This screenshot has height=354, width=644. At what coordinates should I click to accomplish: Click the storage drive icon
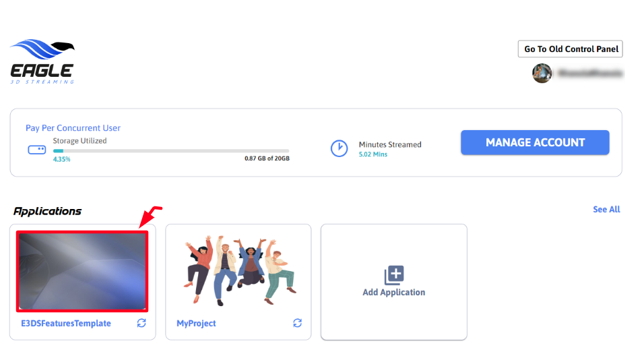[x=37, y=150]
